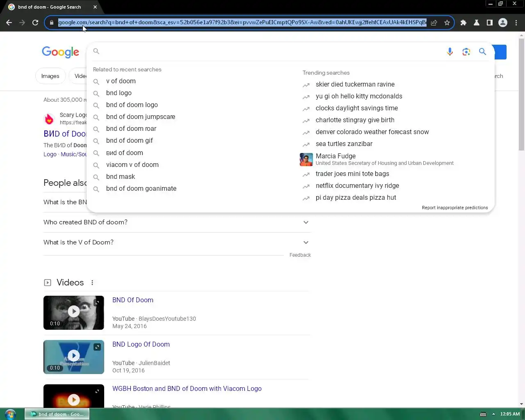Open on-screen keyboard tray icon
Viewport: 525px width, 420px height.
pos(483,414)
